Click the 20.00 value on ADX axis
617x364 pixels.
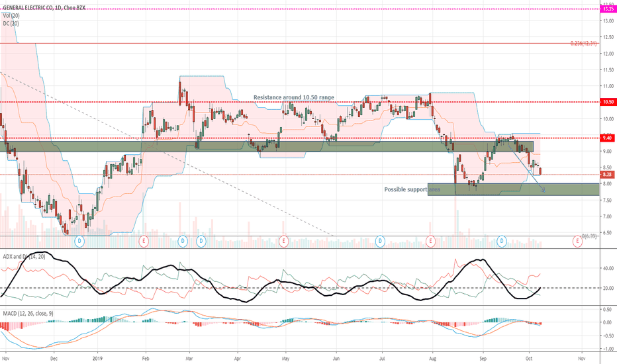[608, 288]
